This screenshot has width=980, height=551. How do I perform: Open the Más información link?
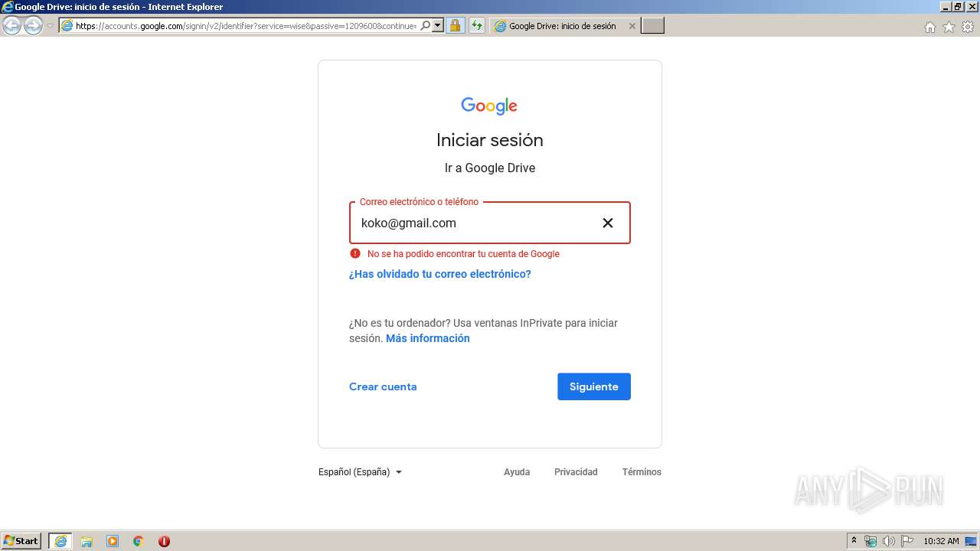(428, 338)
